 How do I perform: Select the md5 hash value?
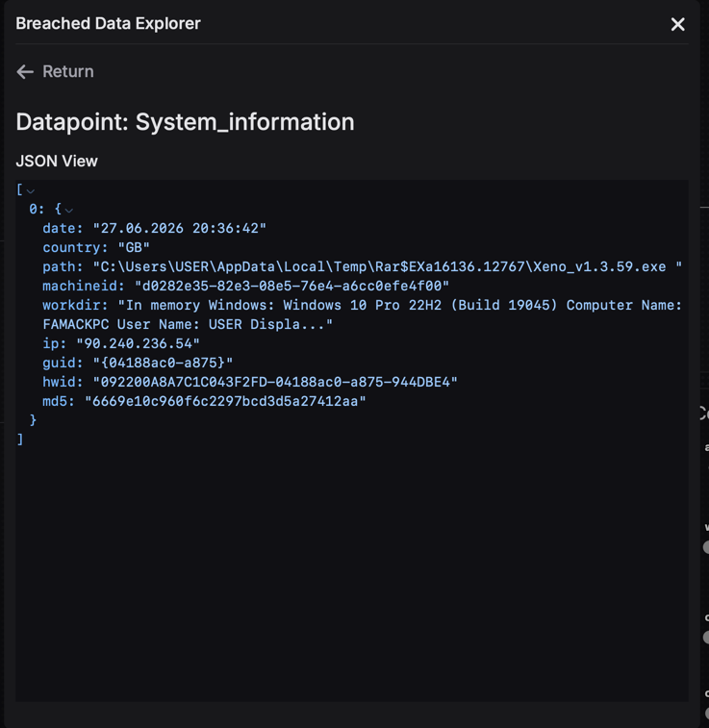225,401
